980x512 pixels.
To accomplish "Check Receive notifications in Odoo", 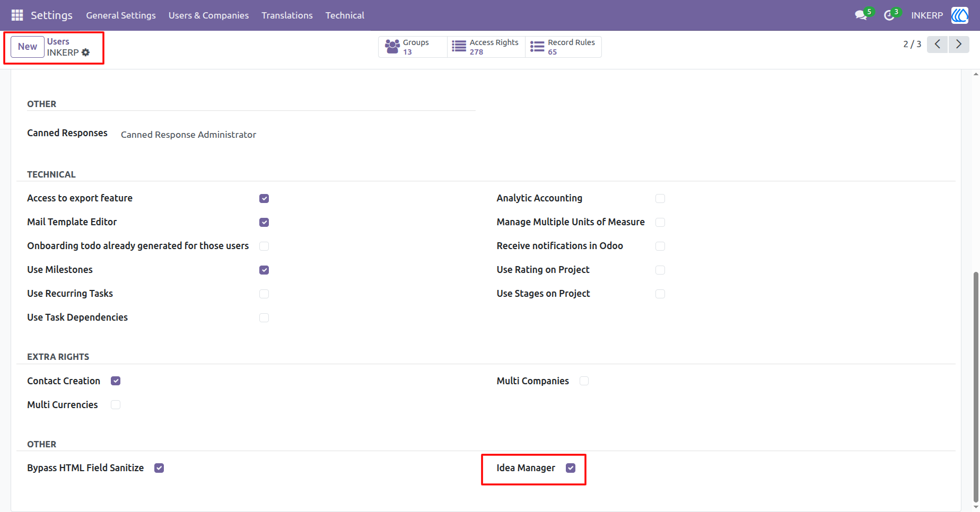I will (660, 246).
